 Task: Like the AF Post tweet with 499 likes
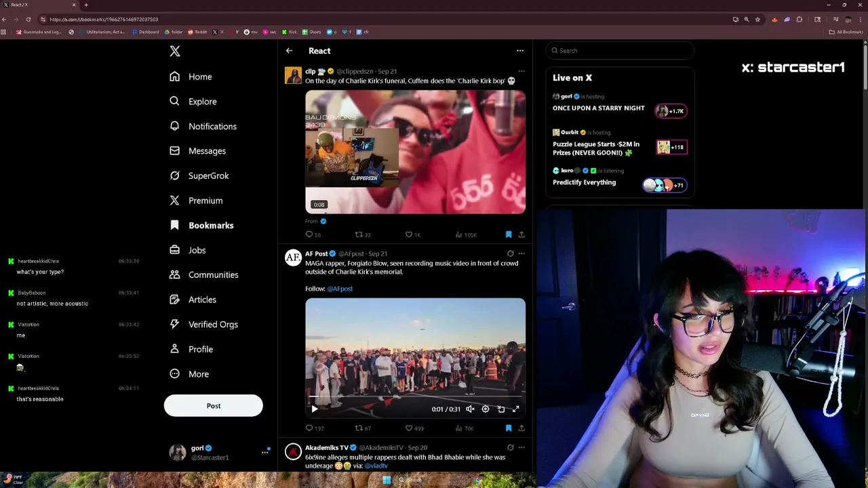pyautogui.click(x=414, y=428)
